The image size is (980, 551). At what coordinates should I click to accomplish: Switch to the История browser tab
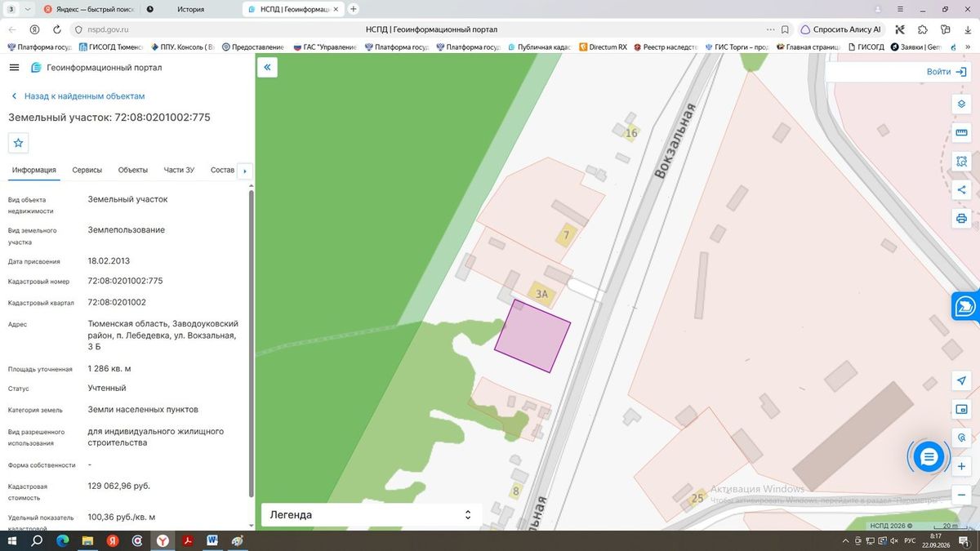coord(190,9)
